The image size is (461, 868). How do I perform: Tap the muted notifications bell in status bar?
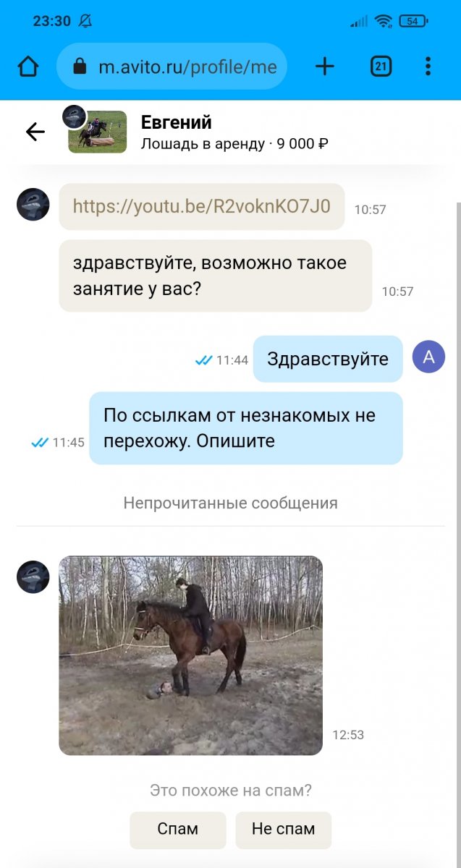point(85,21)
